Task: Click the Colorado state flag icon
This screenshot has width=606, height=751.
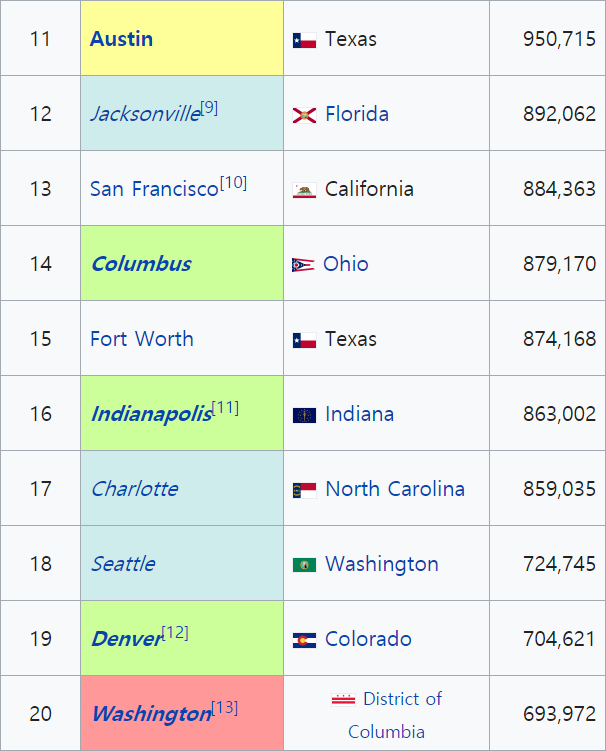Action: click(x=304, y=640)
